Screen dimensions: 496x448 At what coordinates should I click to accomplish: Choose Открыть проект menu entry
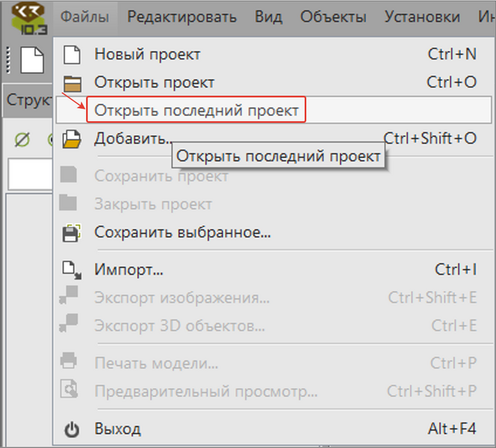273,83
